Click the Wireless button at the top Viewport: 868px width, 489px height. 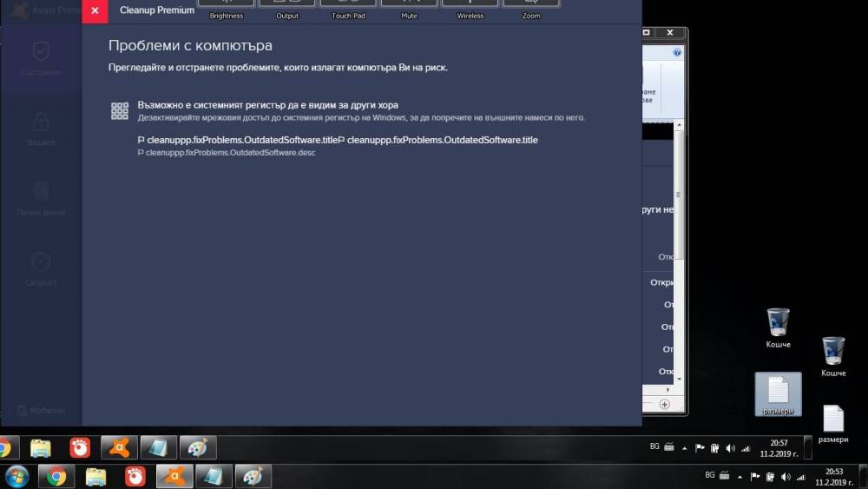click(470, 10)
